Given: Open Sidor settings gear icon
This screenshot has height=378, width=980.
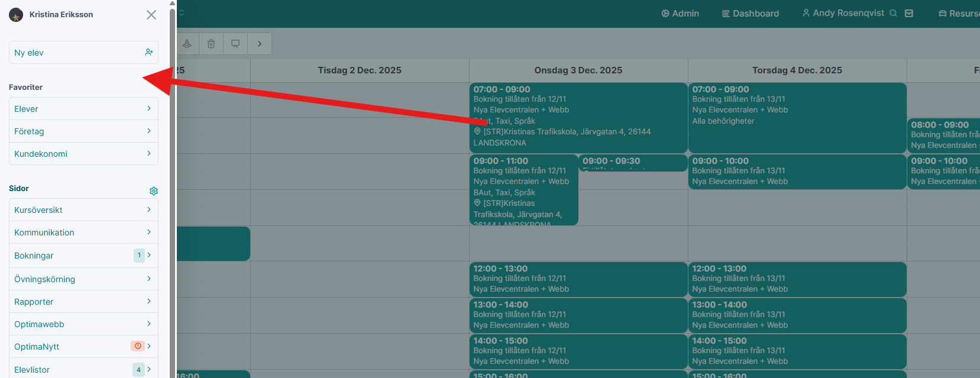Looking at the screenshot, I should [x=154, y=191].
